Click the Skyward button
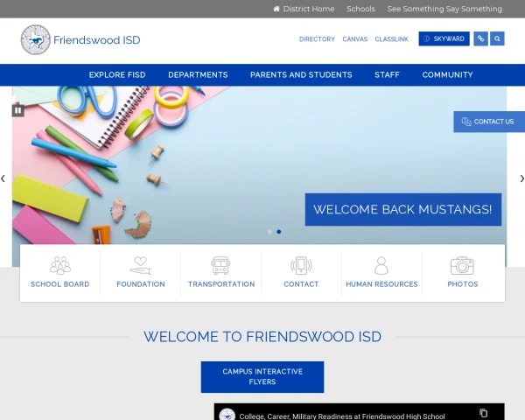Viewport: 525px width, 420px height. pyautogui.click(x=444, y=38)
